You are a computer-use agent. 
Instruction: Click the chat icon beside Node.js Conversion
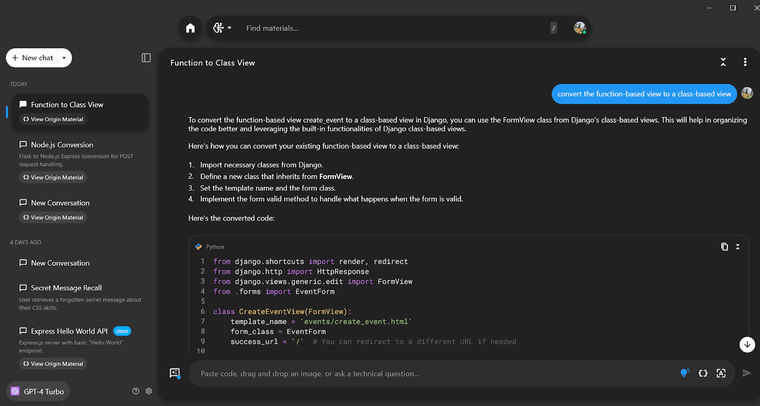click(x=23, y=144)
